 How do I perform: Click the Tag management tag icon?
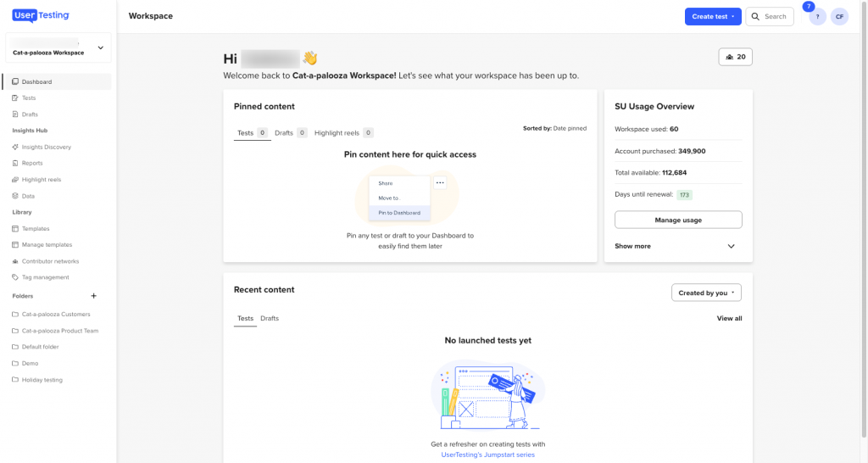click(15, 277)
